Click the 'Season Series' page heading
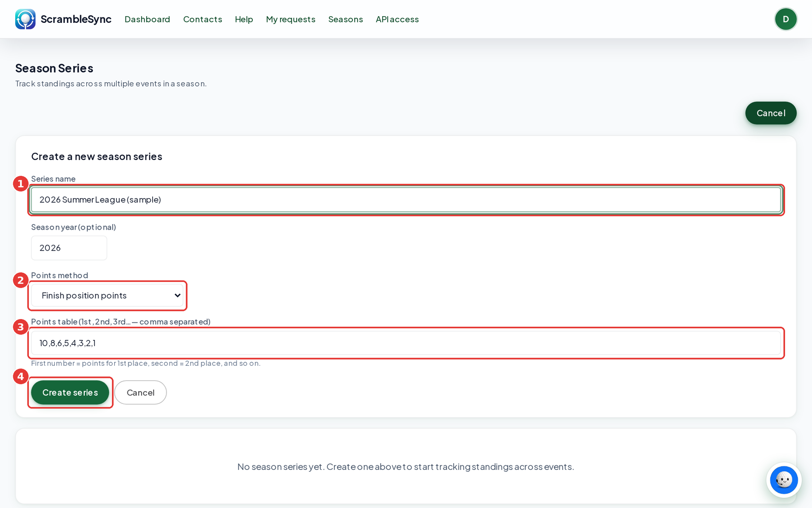 click(54, 68)
